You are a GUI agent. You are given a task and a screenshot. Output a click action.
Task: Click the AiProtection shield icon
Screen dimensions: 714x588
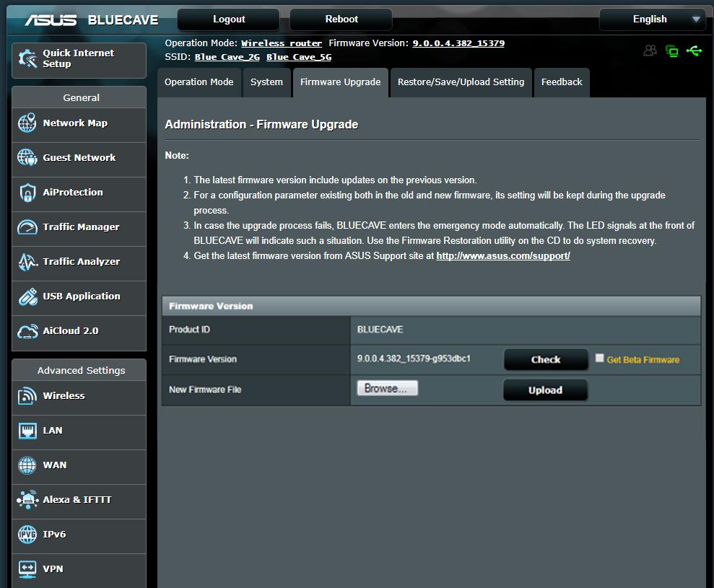pos(27,193)
